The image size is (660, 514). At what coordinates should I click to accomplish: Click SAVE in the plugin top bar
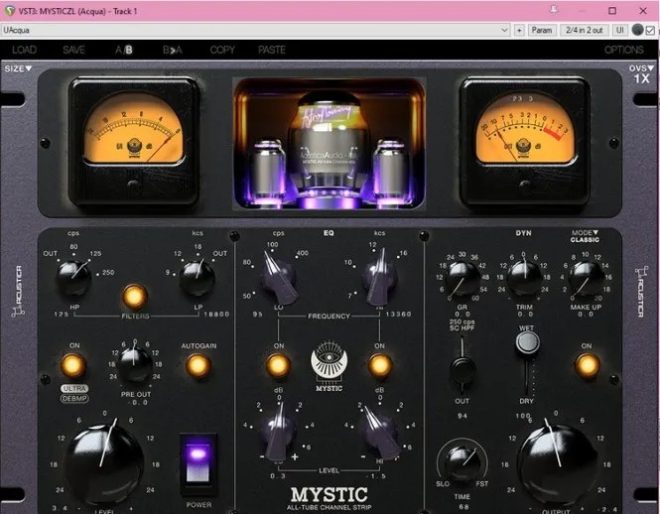[74, 50]
